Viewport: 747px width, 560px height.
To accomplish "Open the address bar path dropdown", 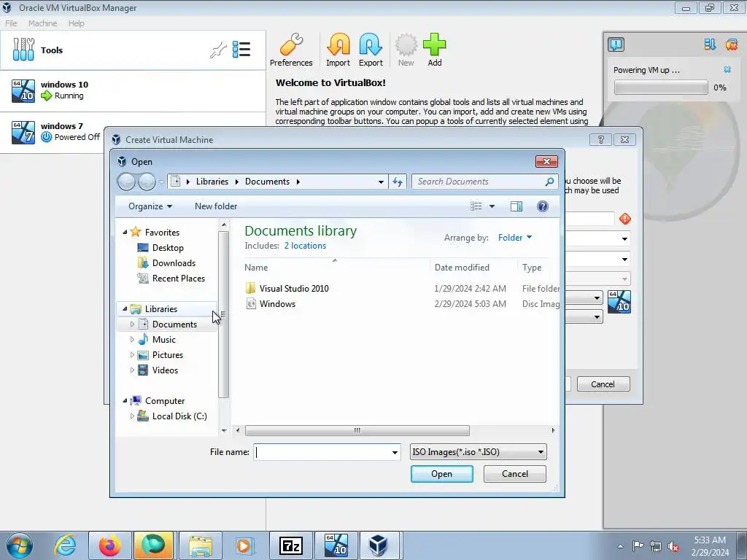I will point(381,182).
